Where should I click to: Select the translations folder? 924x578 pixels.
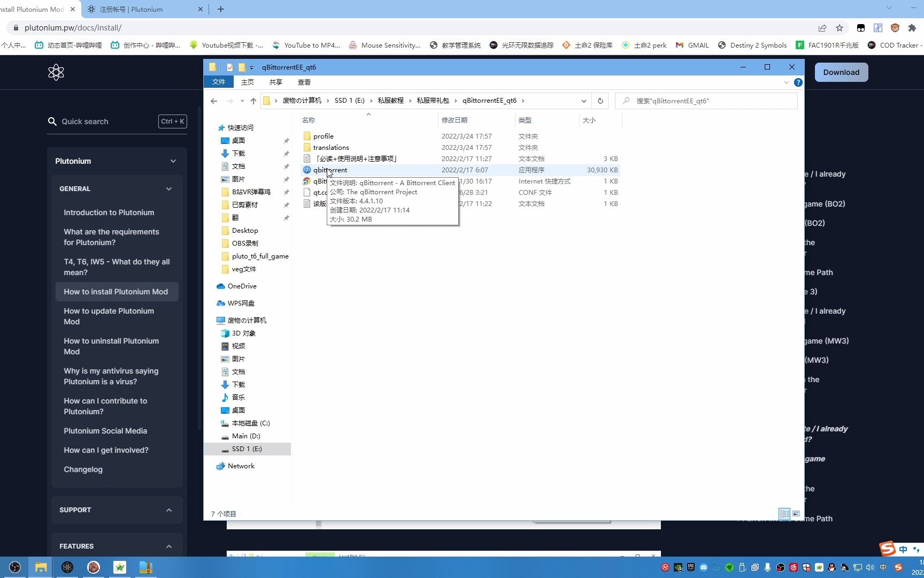(330, 148)
